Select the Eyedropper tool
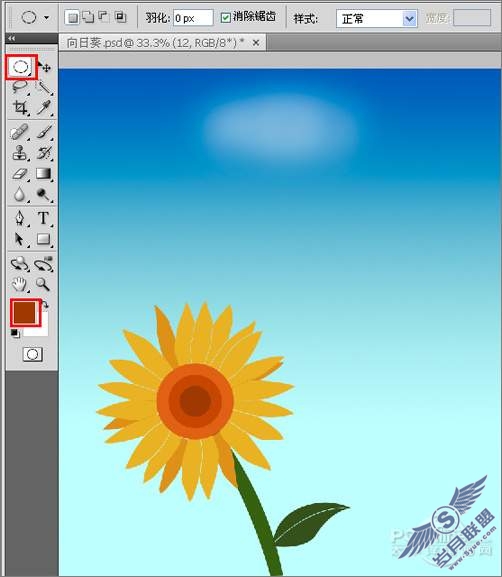 click(44, 107)
